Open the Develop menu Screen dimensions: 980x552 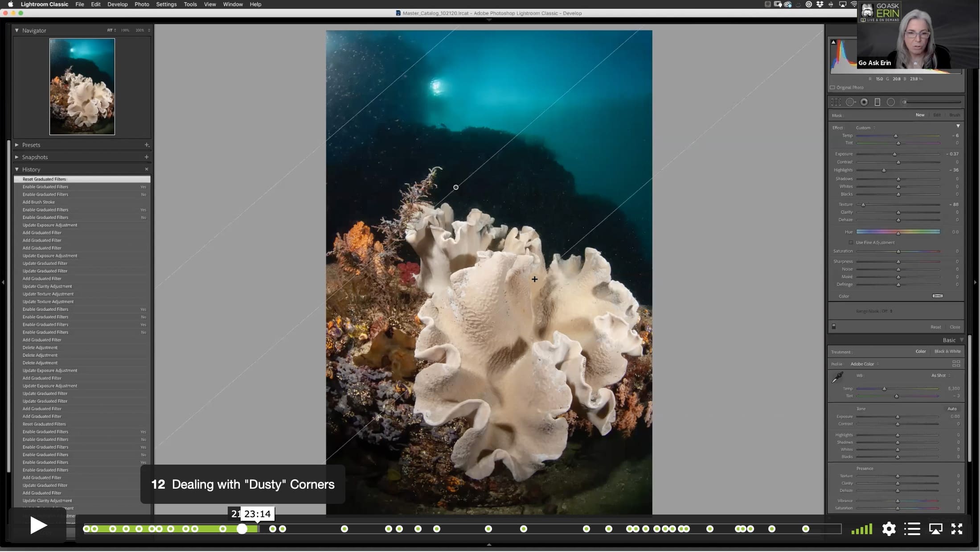pyautogui.click(x=118, y=4)
